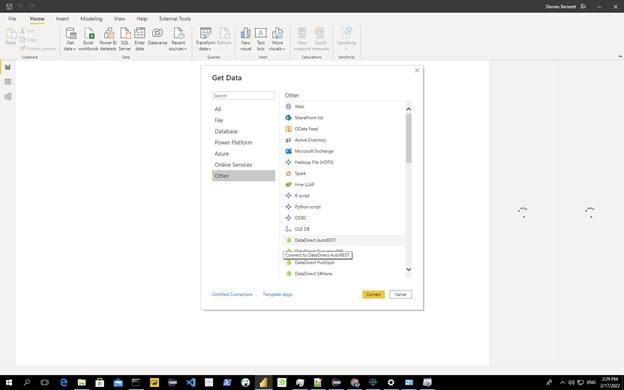Open the Certified Connectors link
This screenshot has width=624, height=390.
(232, 294)
